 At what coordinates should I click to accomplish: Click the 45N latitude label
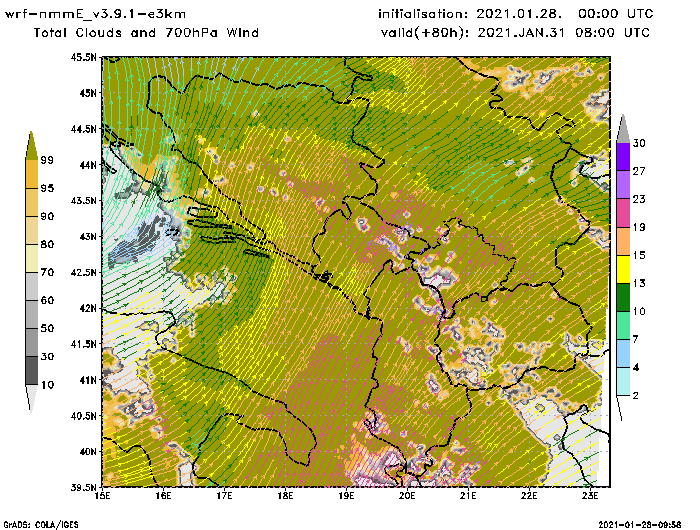point(88,93)
